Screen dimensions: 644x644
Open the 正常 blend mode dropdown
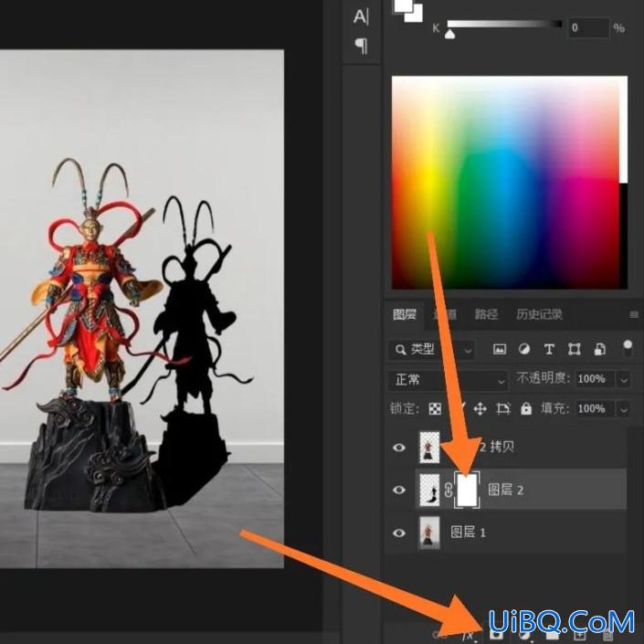tap(448, 380)
